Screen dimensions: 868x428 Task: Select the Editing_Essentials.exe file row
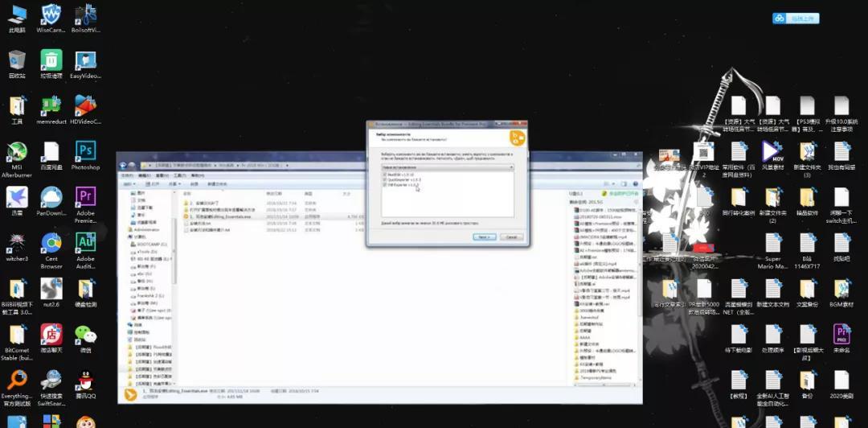point(221,216)
